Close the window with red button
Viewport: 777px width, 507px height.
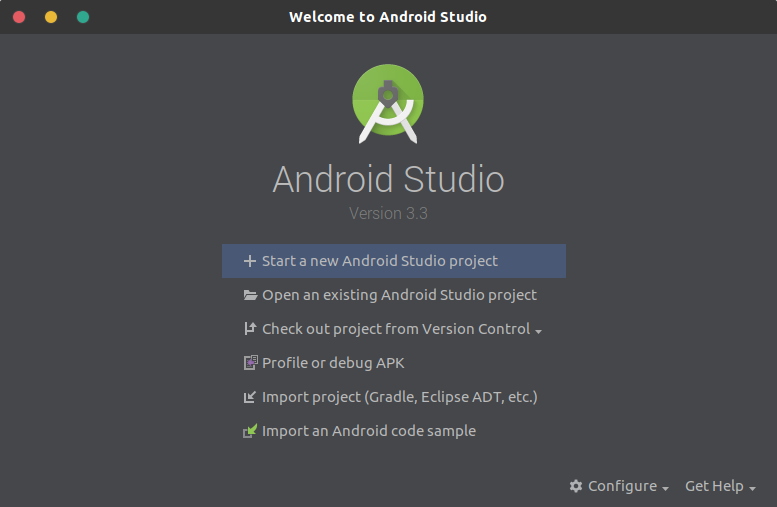[x=19, y=17]
